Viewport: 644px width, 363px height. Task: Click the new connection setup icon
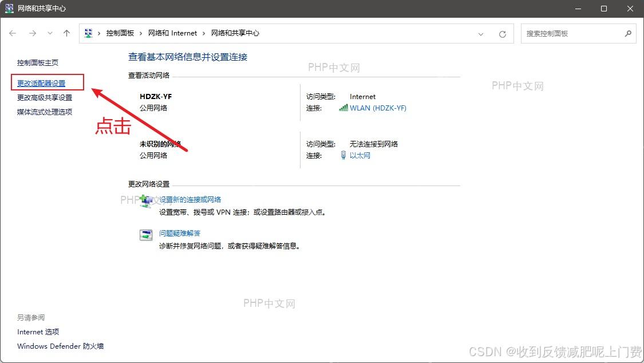(x=146, y=201)
